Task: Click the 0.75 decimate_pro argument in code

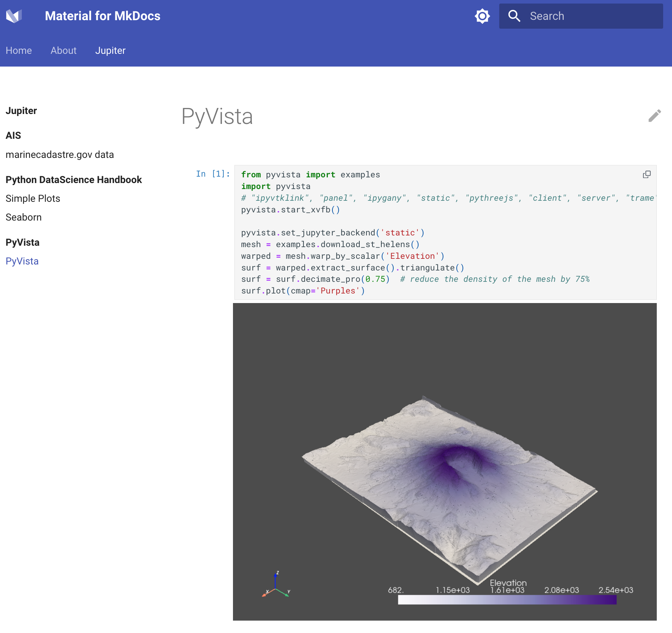Action: point(375,279)
